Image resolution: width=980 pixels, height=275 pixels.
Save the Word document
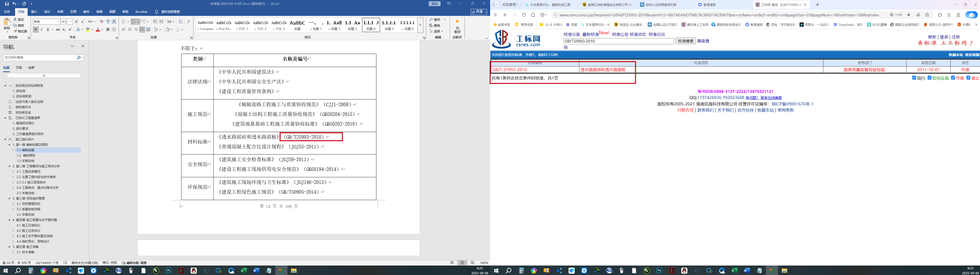pyautogui.click(x=6, y=4)
